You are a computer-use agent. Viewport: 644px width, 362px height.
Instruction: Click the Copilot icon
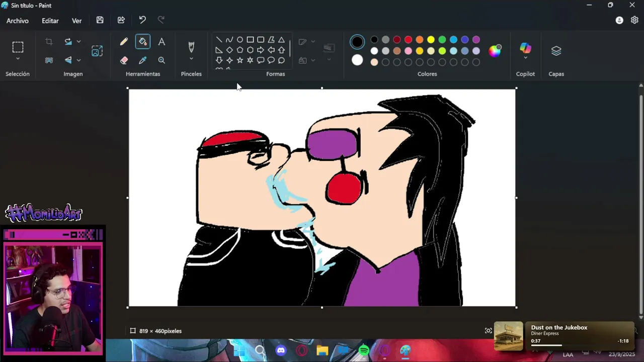coord(525,48)
